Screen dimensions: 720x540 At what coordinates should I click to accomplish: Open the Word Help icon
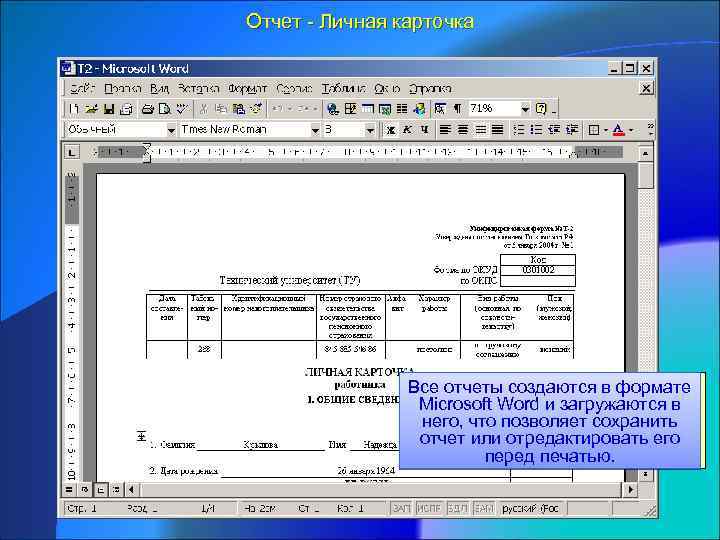point(541,109)
